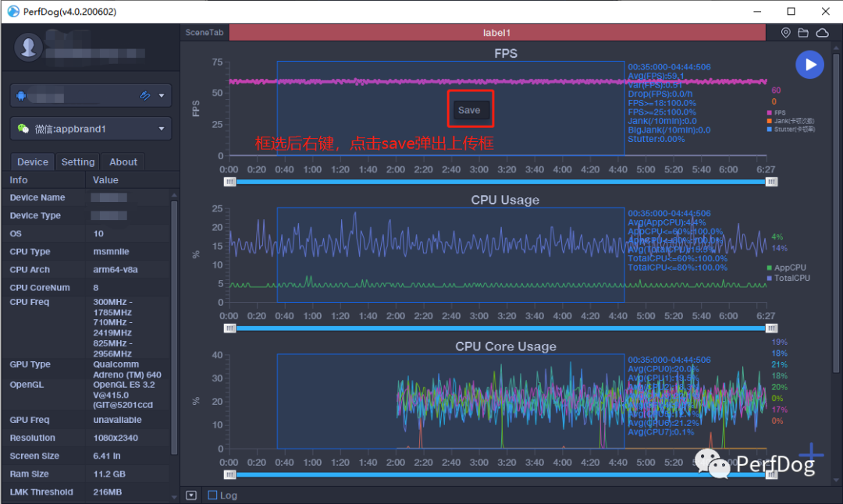Click the label1 scene bar
Viewport: 843px width, 504px height.
click(x=497, y=33)
